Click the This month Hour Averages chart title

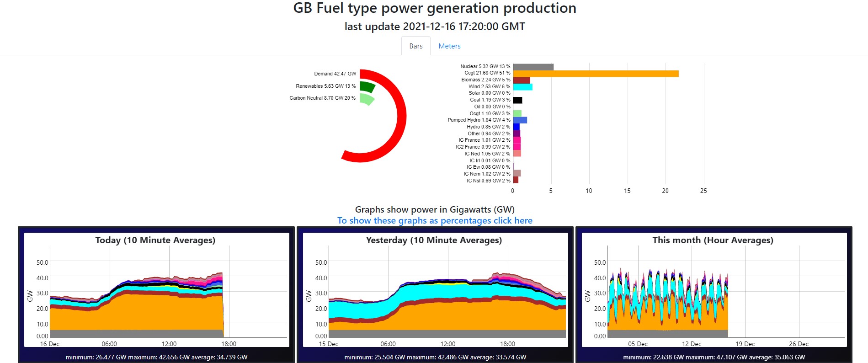click(713, 240)
